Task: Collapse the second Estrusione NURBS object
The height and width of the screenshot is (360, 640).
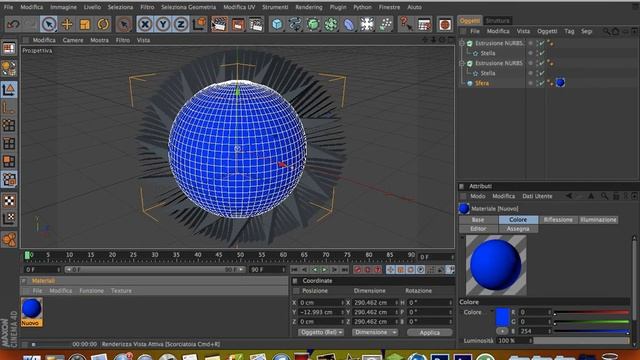Action: [462, 63]
